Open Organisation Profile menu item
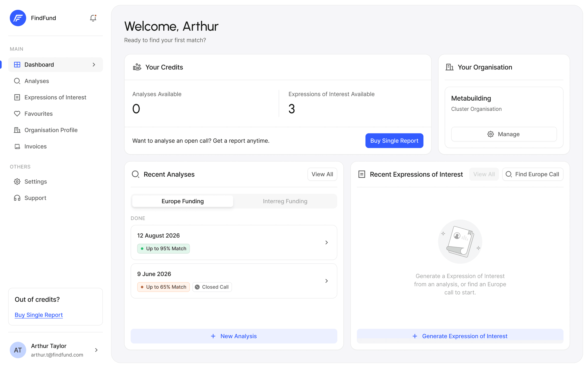This screenshot has width=588, height=368. click(x=56, y=130)
